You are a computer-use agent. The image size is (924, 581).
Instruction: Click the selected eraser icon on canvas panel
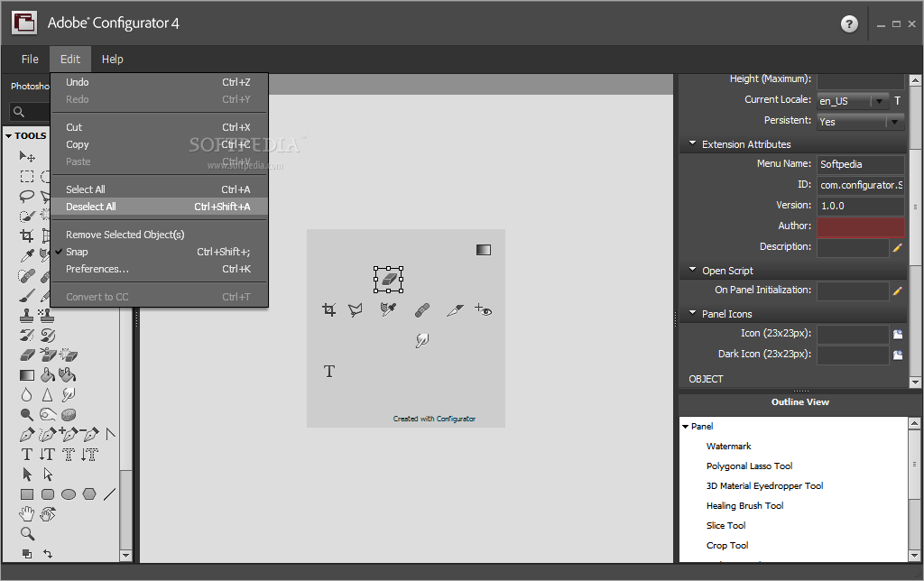click(388, 280)
